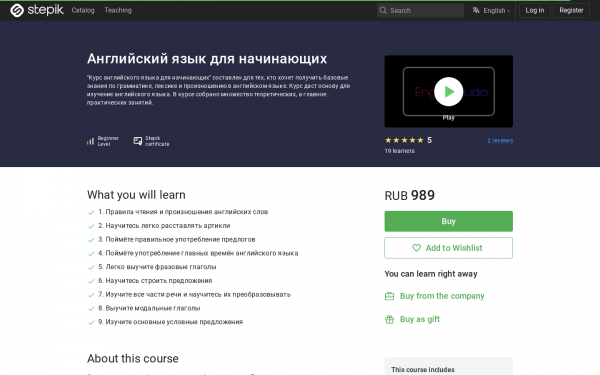Click the title Английский язык для начинающих
This screenshot has height=375, width=600.
click(207, 59)
